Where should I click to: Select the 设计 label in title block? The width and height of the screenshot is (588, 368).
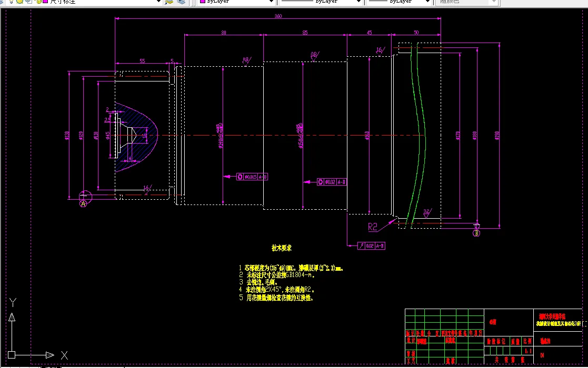click(x=411, y=340)
